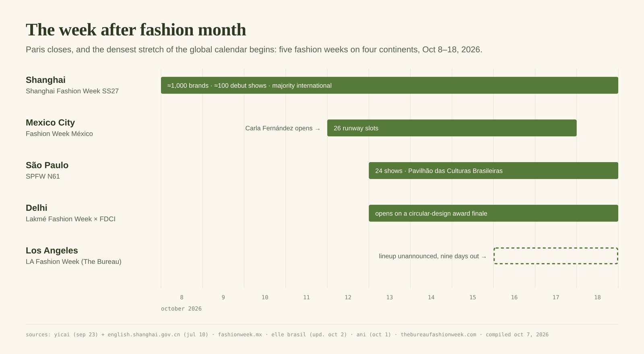Image resolution: width=644 pixels, height=354 pixels.
Task: Click 'Carla Fernández opens' annotation
Action: click(x=283, y=128)
